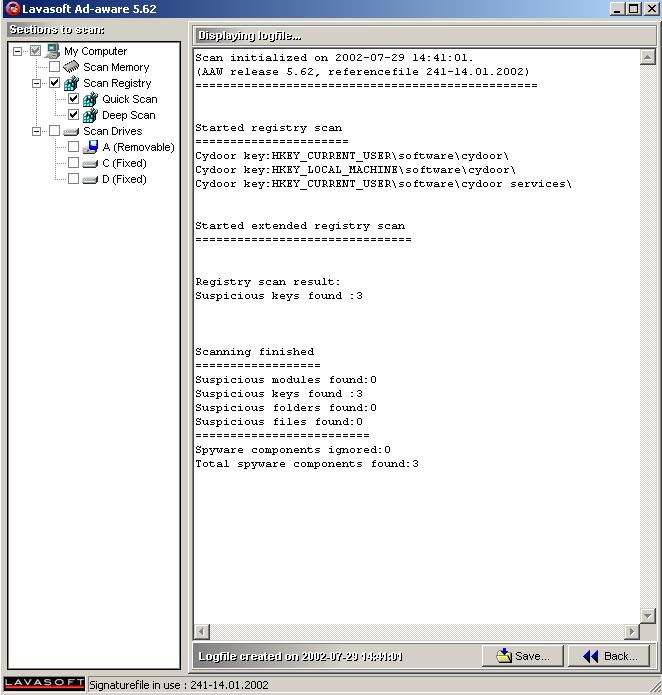This screenshot has height=695, width=662.
Task: Close the Ad-aware window
Action: point(651,8)
